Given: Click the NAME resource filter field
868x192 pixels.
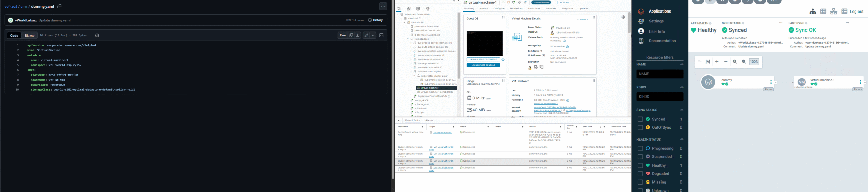Looking at the screenshot, I should coord(659,74).
